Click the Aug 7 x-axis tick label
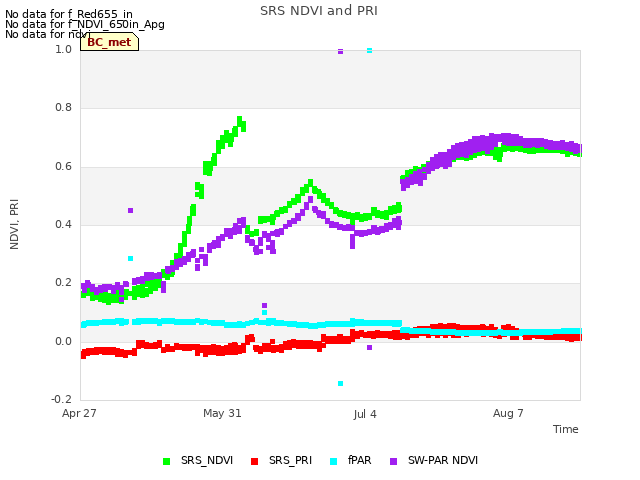The height and width of the screenshot is (480, 640). [508, 413]
